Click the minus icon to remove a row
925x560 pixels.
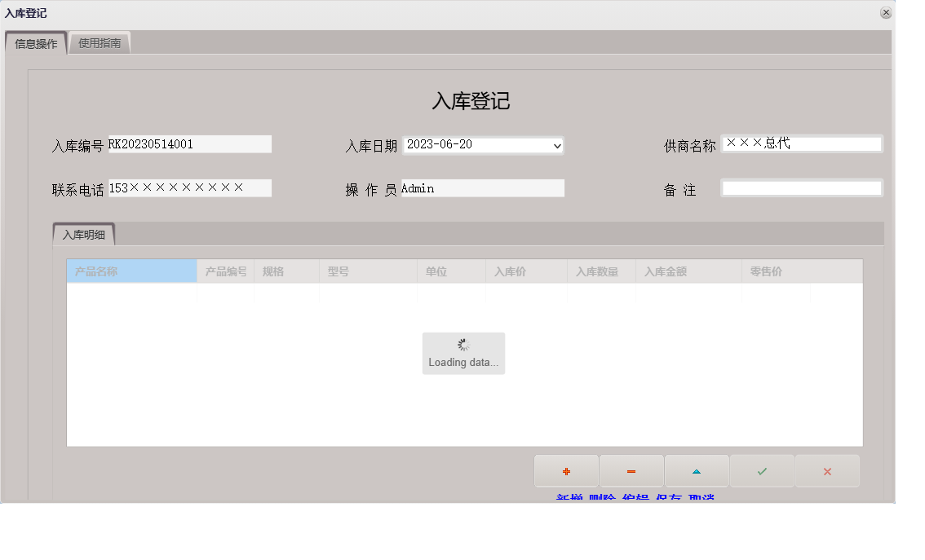[631, 470]
